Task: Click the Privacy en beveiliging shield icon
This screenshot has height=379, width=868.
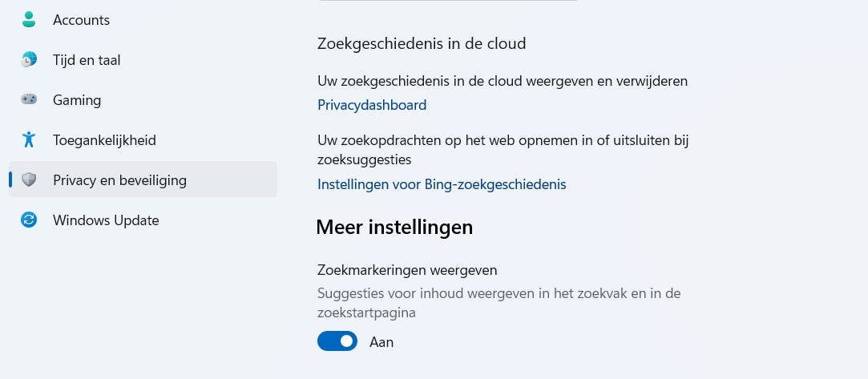Action: click(30, 180)
